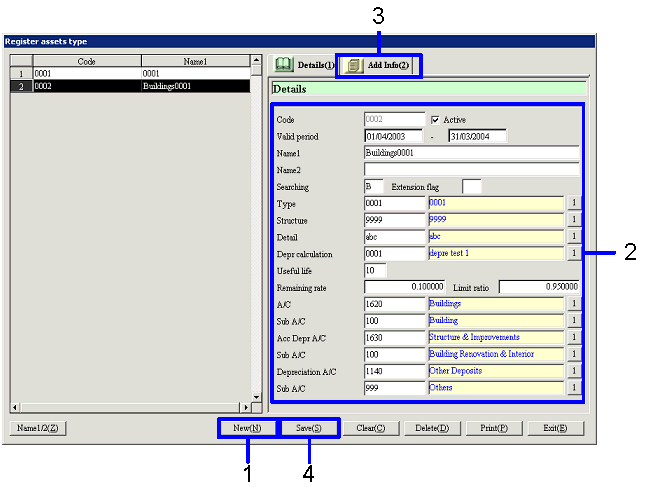This screenshot has width=647, height=492.
Task: Click the empty Name2 field
Action: click(x=472, y=170)
